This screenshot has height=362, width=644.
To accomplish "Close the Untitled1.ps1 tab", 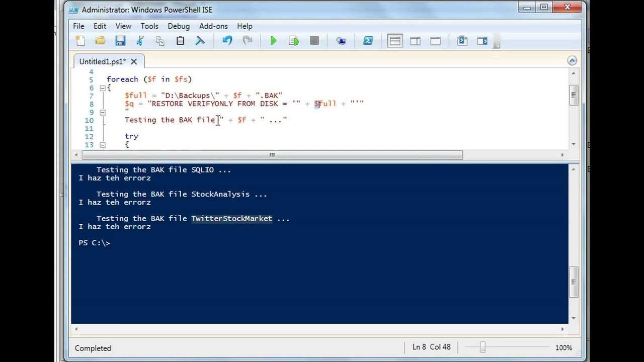I will tap(134, 61).
